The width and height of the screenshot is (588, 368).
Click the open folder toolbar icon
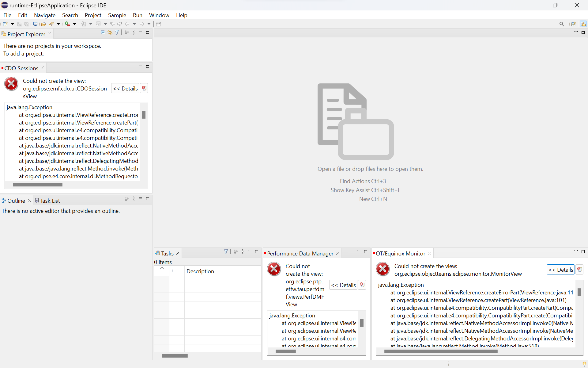43,24
